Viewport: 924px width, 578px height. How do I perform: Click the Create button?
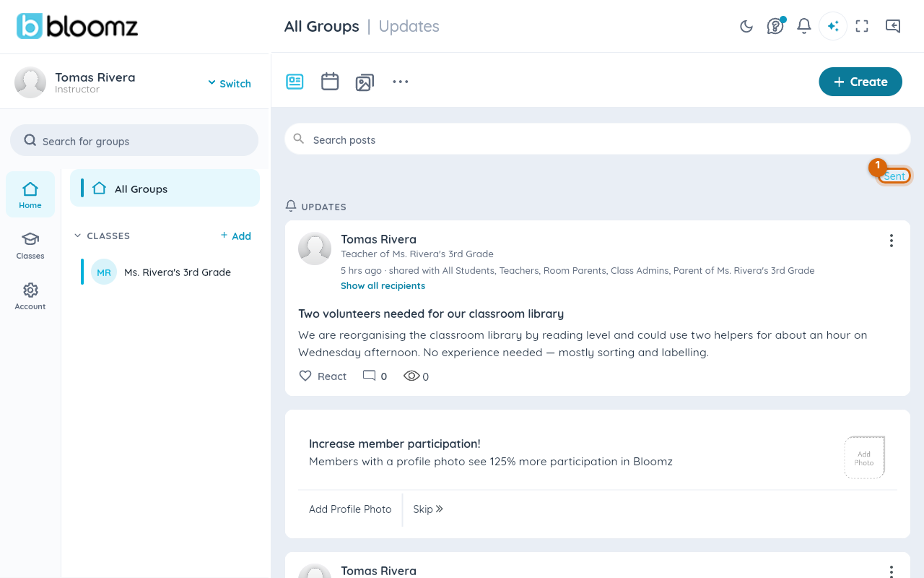(860, 82)
